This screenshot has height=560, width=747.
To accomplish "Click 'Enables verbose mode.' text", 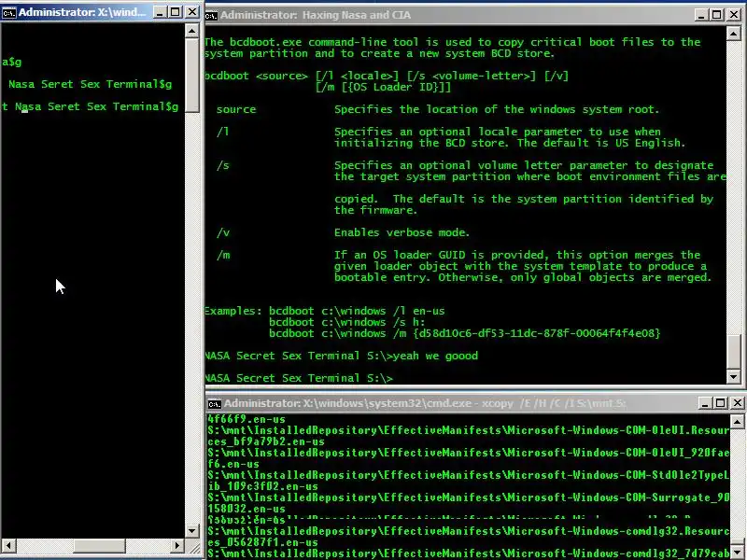I will point(402,232).
